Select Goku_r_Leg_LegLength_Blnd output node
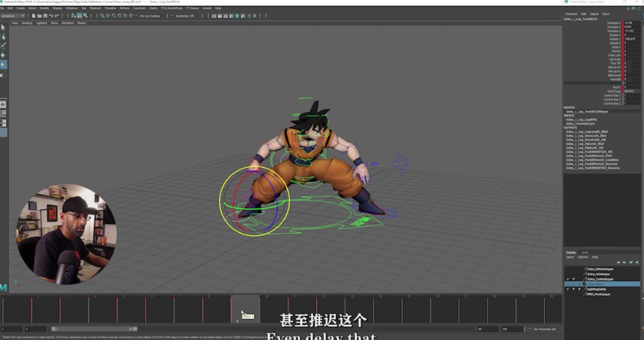This screenshot has width=644, height=340. pos(587,132)
